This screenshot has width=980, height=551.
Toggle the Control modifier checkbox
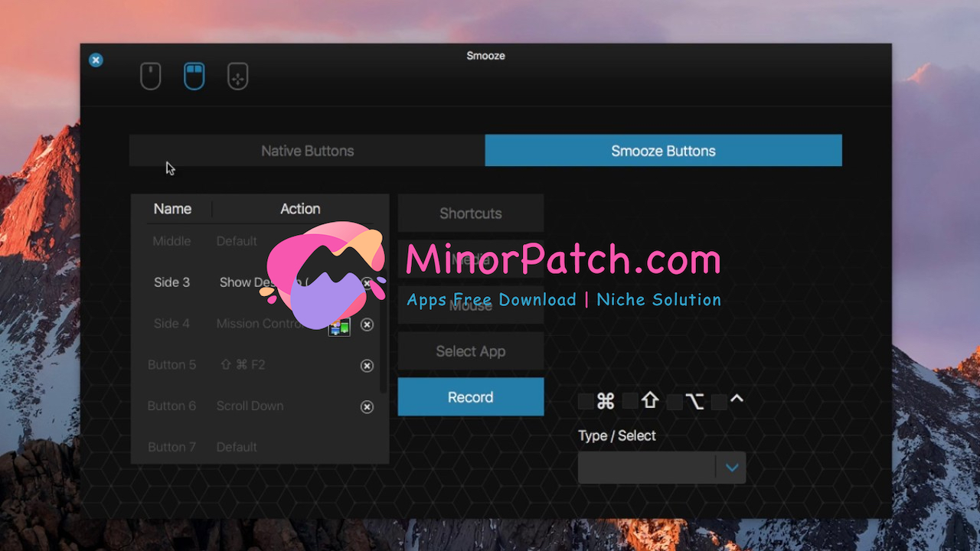[x=719, y=402]
